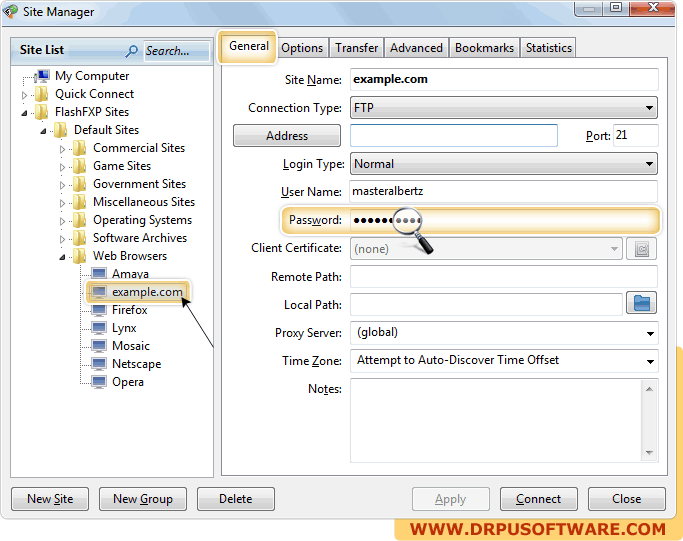Click the Miscellaneous Sites folder icon
This screenshot has height=541, width=683.
click(80, 202)
